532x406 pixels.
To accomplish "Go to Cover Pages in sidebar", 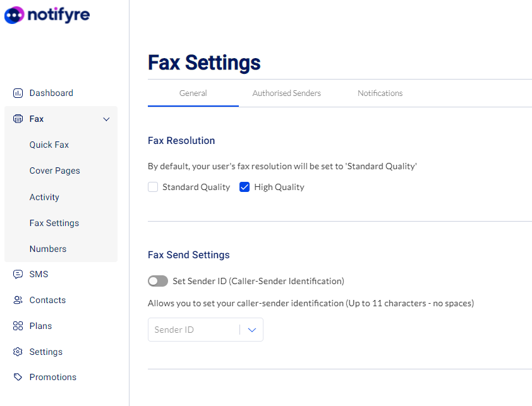I will coord(54,170).
